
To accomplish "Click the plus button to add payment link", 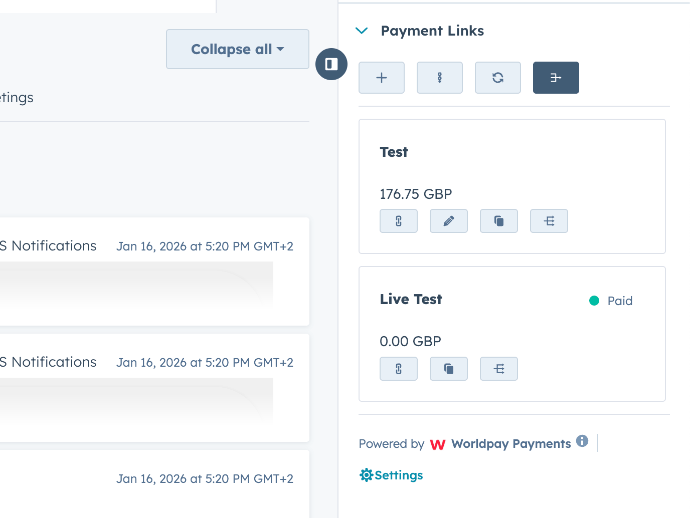I will click(x=382, y=78).
